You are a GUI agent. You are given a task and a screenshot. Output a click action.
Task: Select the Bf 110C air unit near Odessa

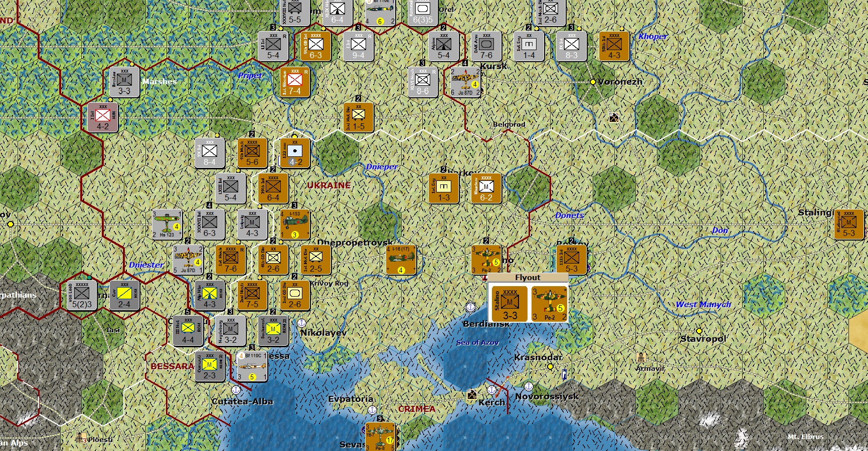pos(252,366)
